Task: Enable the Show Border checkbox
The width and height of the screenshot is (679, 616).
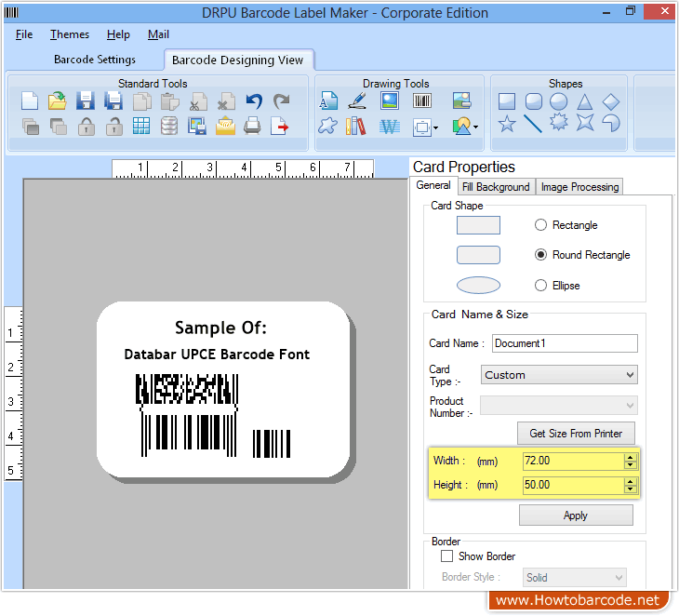Action: coord(446,556)
